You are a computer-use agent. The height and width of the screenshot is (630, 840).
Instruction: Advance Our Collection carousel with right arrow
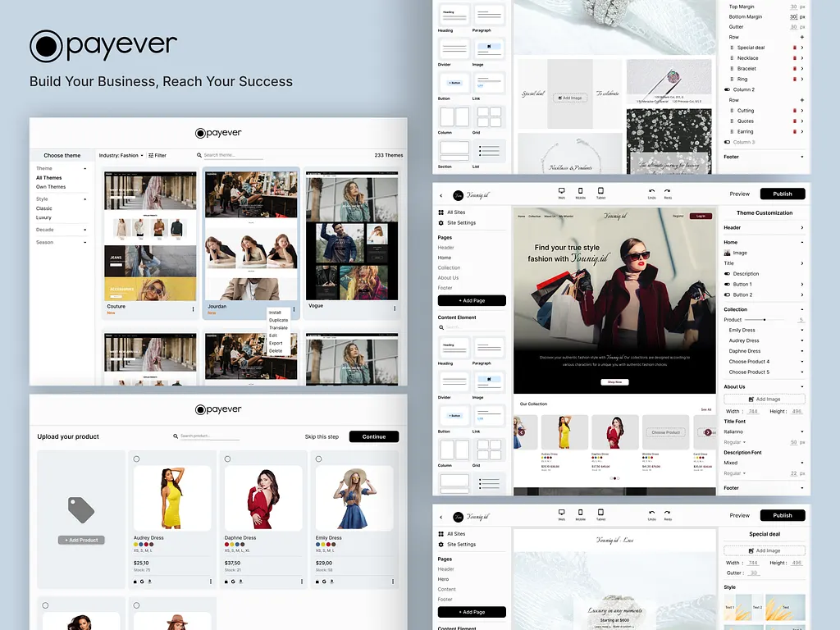coord(708,432)
